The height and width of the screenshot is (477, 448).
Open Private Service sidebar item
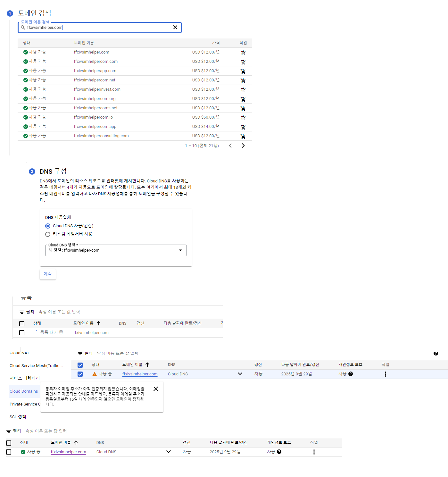(x=25, y=404)
